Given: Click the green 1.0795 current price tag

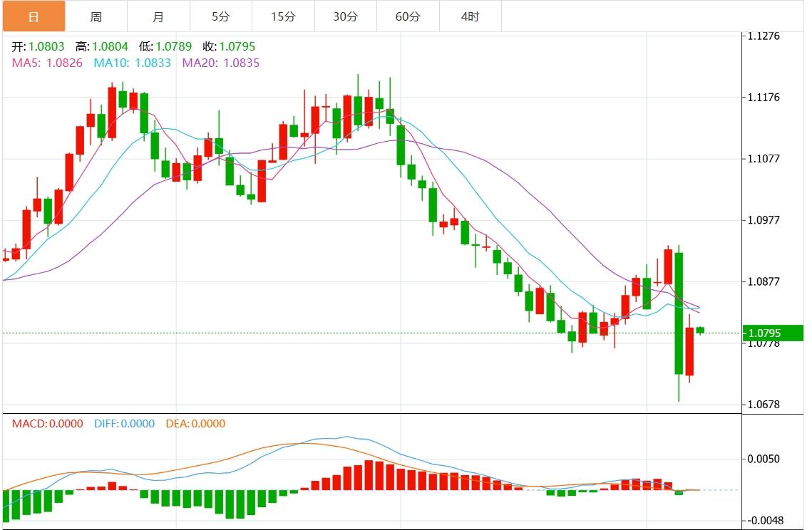Looking at the screenshot, I should click(x=766, y=333).
